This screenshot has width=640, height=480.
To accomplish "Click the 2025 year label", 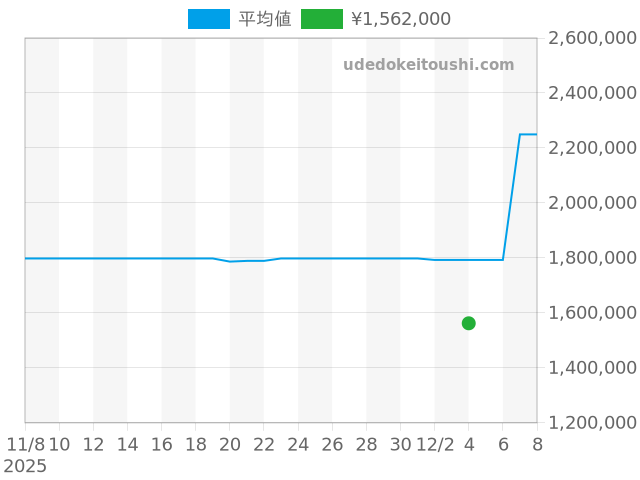I will 25,466.
